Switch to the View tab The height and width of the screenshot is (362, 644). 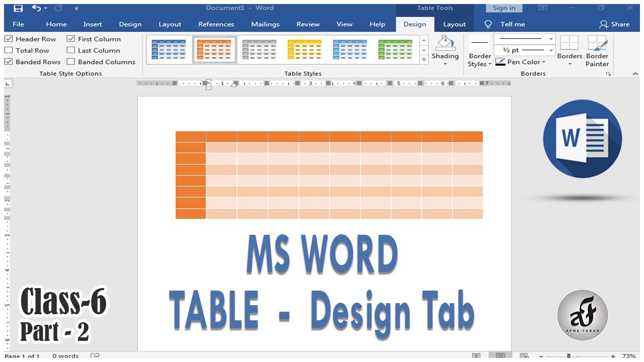coord(345,24)
